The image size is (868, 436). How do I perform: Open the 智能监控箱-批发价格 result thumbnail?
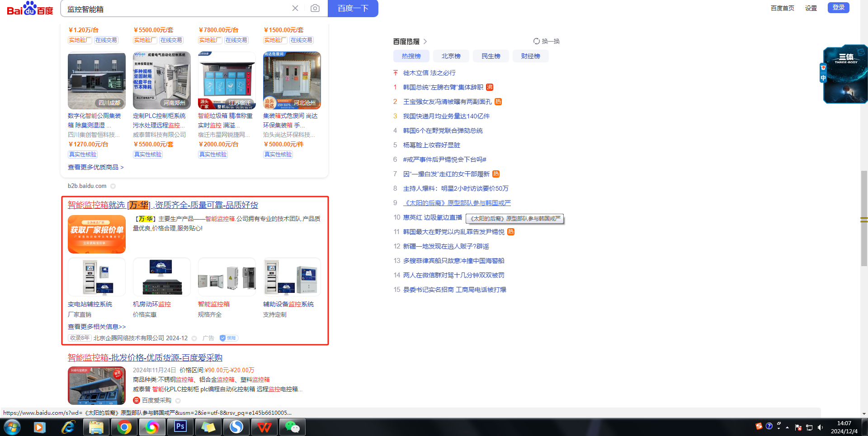[97, 386]
